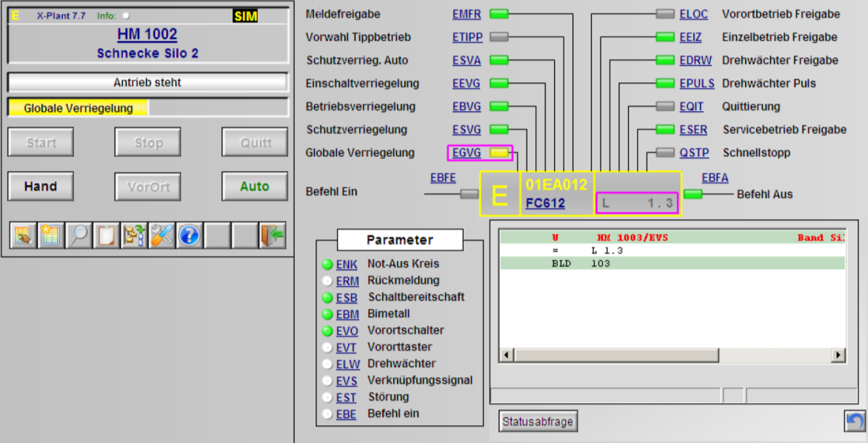Viewport: 868px width, 443px height.
Task: Select the '= L 1.3' code row
Action: tap(672, 251)
